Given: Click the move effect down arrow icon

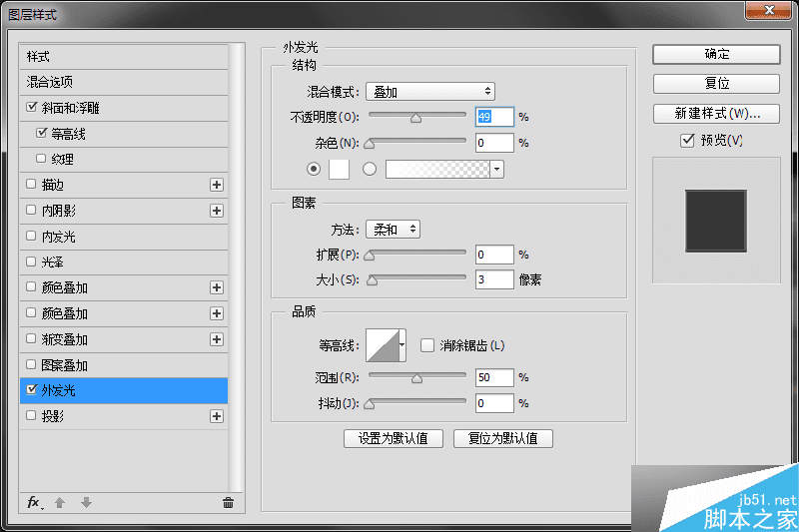Looking at the screenshot, I should 86,503.
